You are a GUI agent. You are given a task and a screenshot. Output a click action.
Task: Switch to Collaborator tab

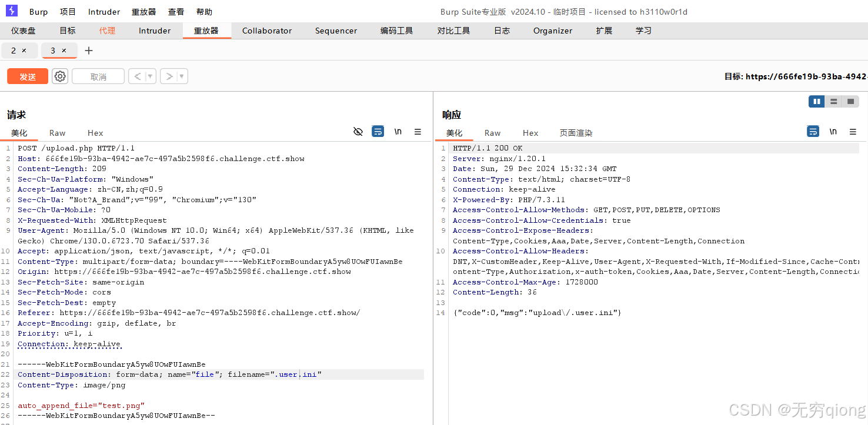(267, 31)
